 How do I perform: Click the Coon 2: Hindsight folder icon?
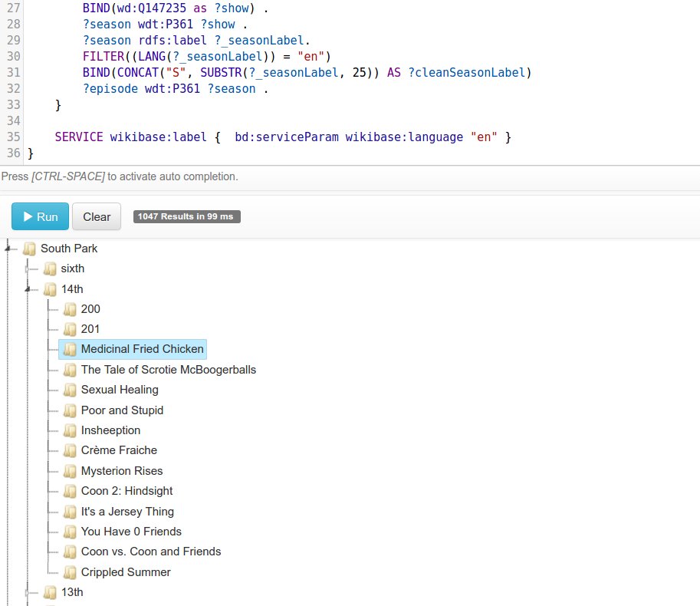pos(70,492)
